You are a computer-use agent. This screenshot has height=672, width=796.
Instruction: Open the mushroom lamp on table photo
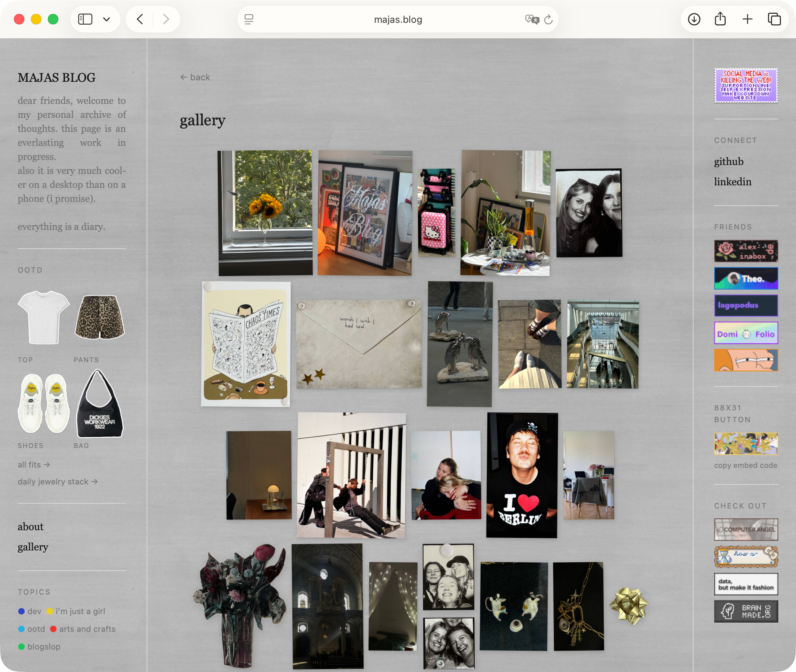[259, 475]
